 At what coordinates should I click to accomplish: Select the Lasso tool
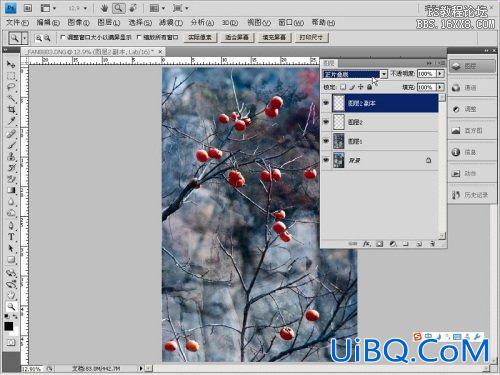11,87
